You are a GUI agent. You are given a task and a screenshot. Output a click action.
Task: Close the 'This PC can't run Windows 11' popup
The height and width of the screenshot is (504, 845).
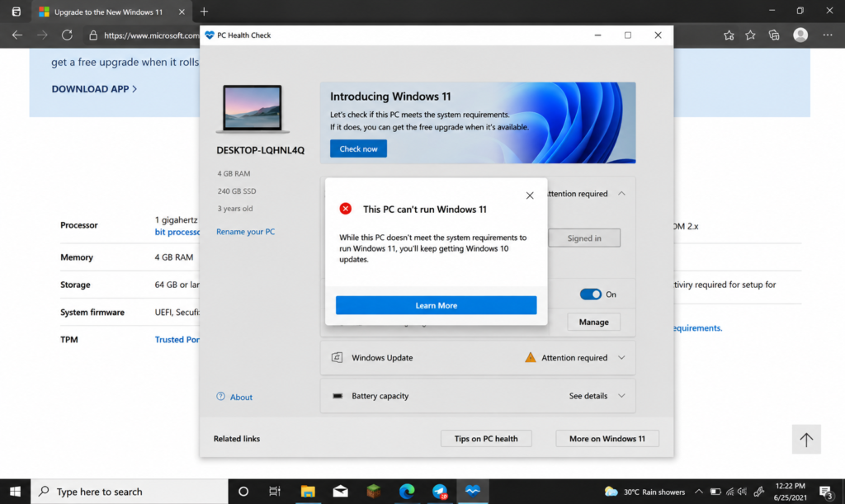(x=530, y=195)
